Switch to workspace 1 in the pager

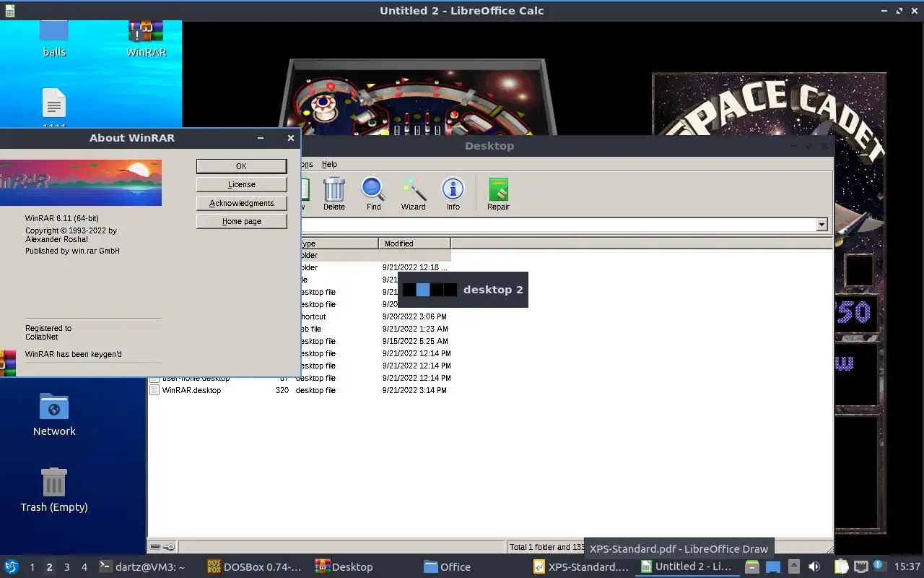pyautogui.click(x=32, y=567)
